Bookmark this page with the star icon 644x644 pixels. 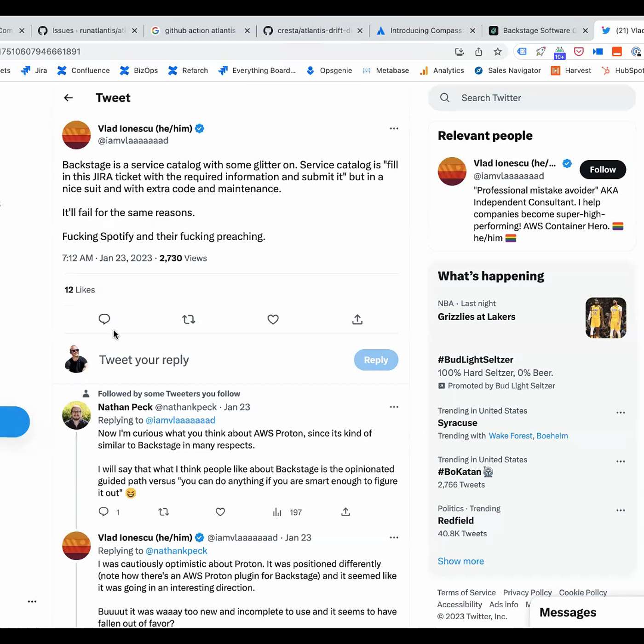[x=498, y=52]
